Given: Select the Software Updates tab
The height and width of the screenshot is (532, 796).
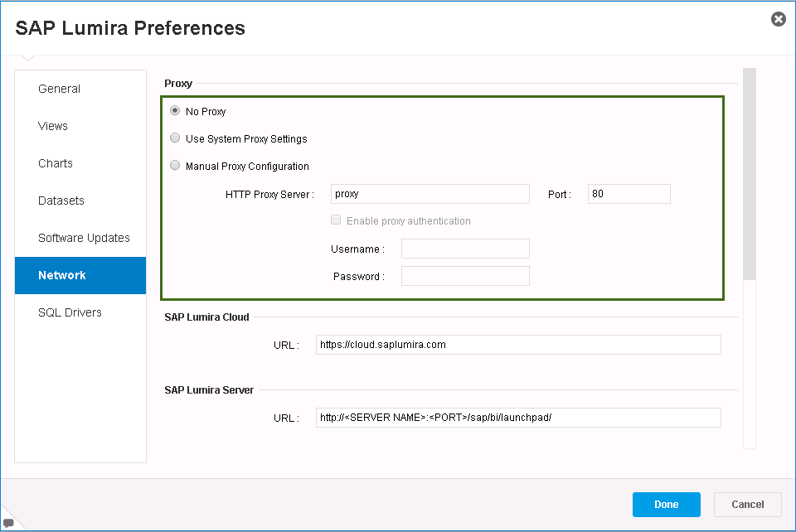Looking at the screenshot, I should click(80, 238).
